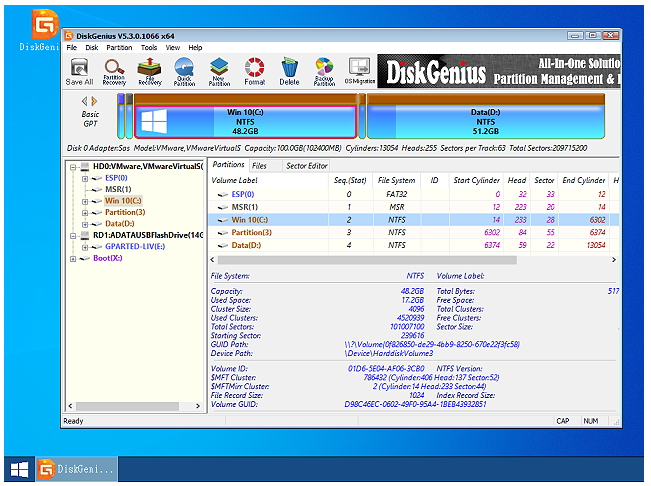Select the Win 10(C:) row in table
Image resolution: width=651 pixels, height=486 pixels.
[413, 220]
